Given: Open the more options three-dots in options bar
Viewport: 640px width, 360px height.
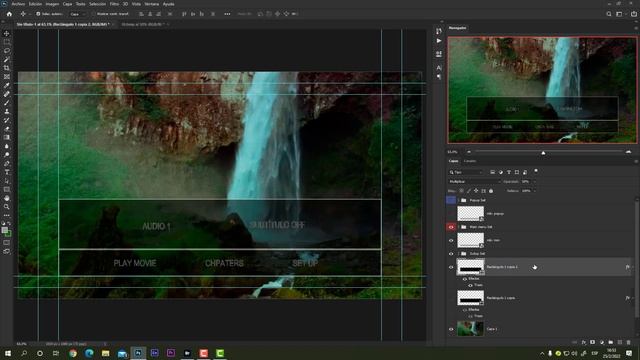Looking at the screenshot, I should 227,14.
